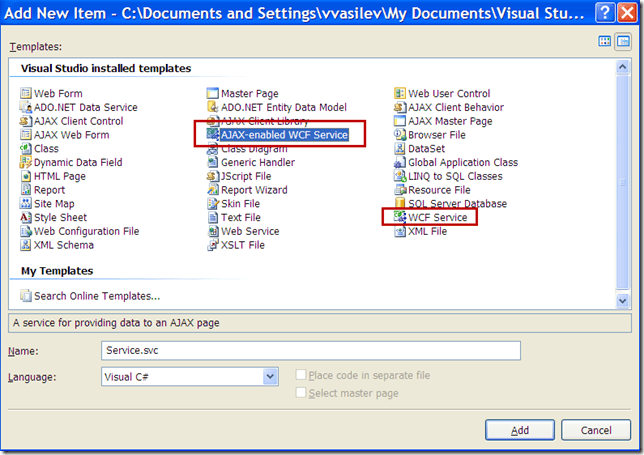Click the 'AJAX Client Behavior' label
This screenshot has height=455, width=644.
(456, 107)
